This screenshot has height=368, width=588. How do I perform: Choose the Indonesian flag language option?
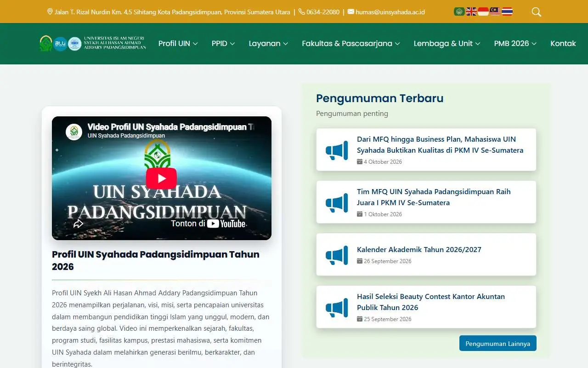pos(483,11)
